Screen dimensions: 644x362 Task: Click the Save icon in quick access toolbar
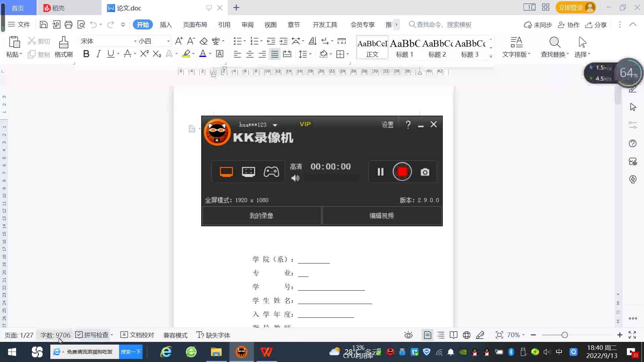[43, 24]
